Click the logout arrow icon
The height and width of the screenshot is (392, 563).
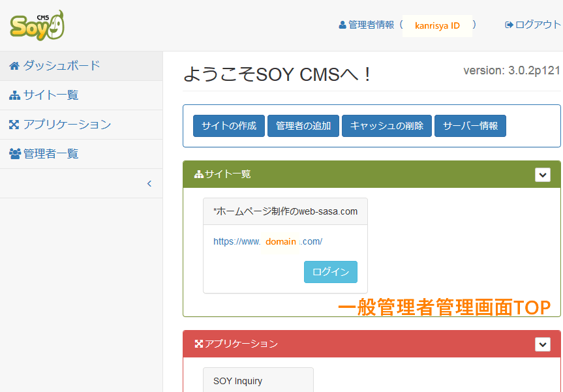tap(509, 25)
